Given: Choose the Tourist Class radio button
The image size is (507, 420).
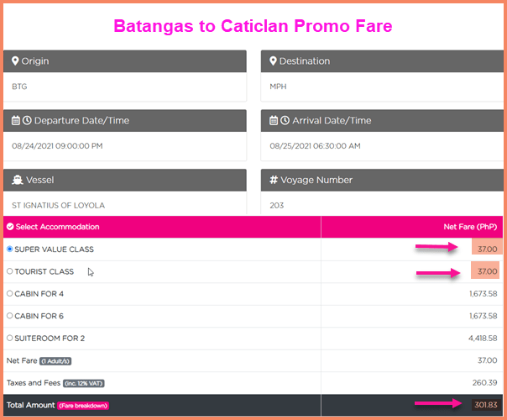Looking at the screenshot, I should pyautogui.click(x=9, y=271).
